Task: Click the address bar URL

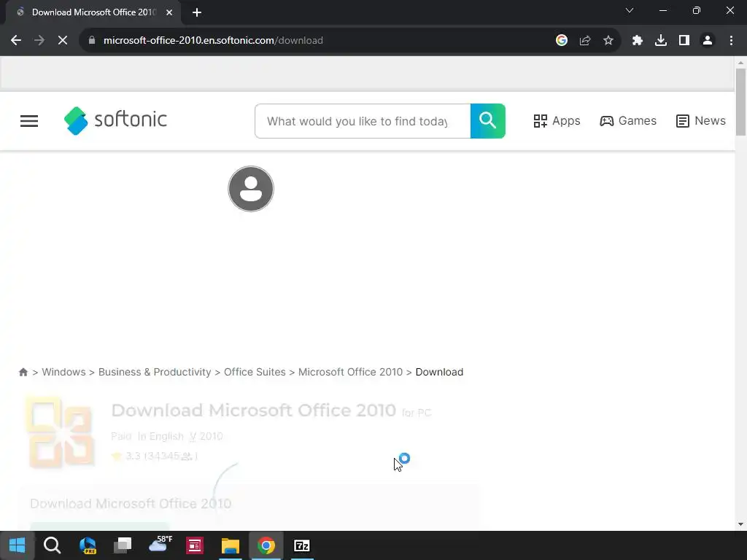Action: [213, 41]
